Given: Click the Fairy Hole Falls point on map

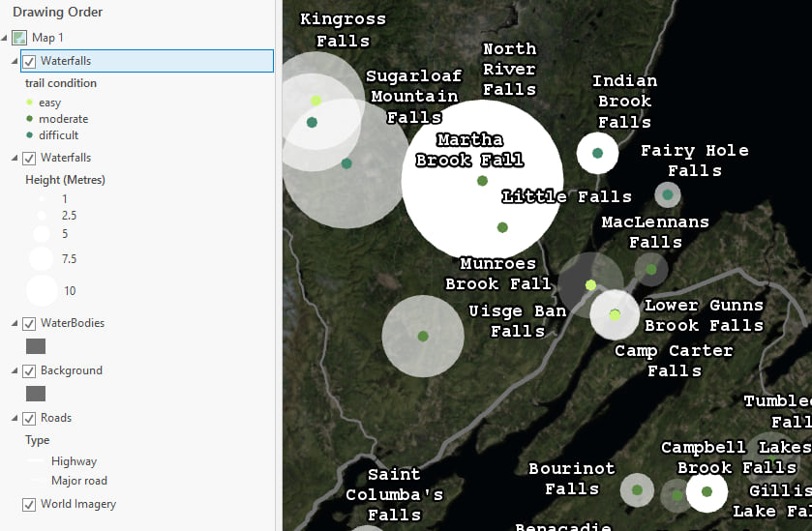Looking at the screenshot, I should pyautogui.click(x=668, y=195).
